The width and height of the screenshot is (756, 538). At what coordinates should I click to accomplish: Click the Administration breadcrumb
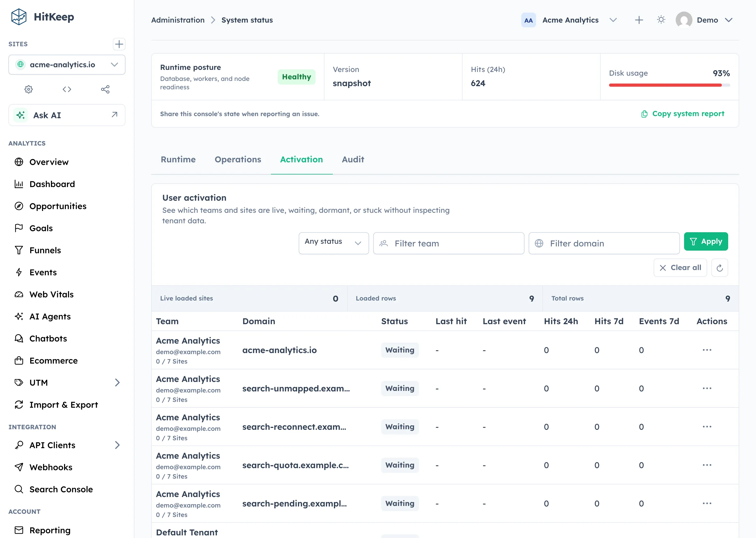178,20
